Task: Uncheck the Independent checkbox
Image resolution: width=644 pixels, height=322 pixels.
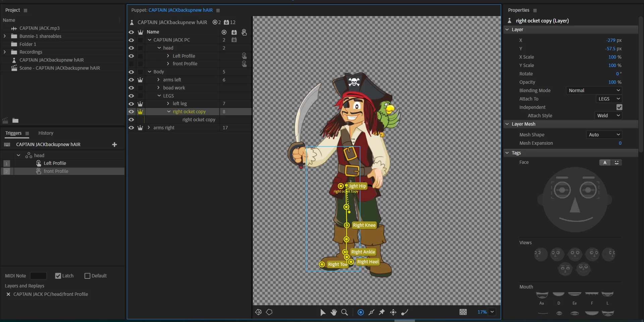Action: coord(619,107)
